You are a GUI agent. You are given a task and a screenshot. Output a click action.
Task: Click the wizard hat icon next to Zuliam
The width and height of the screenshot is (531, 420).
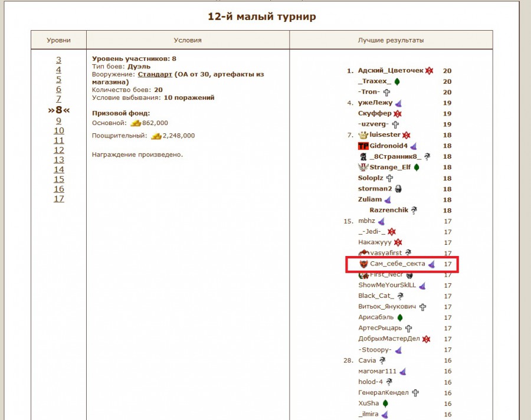click(x=388, y=199)
